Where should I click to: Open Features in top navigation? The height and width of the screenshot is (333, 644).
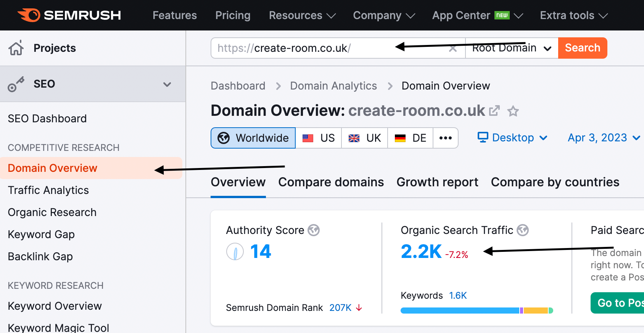pos(175,15)
